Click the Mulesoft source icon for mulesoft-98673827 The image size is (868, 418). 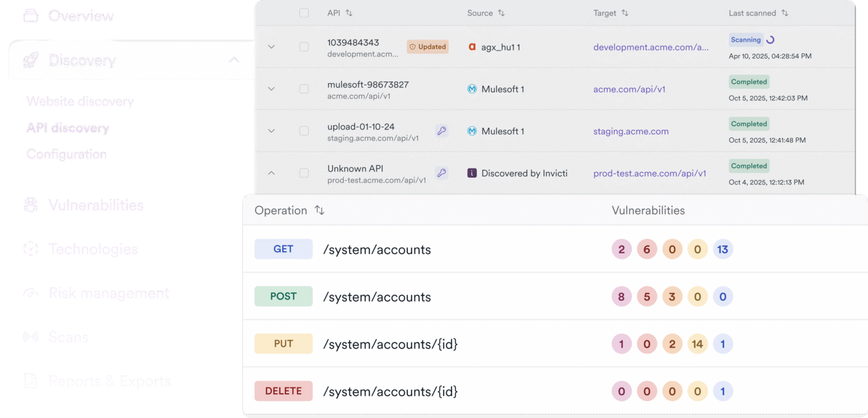point(472,89)
